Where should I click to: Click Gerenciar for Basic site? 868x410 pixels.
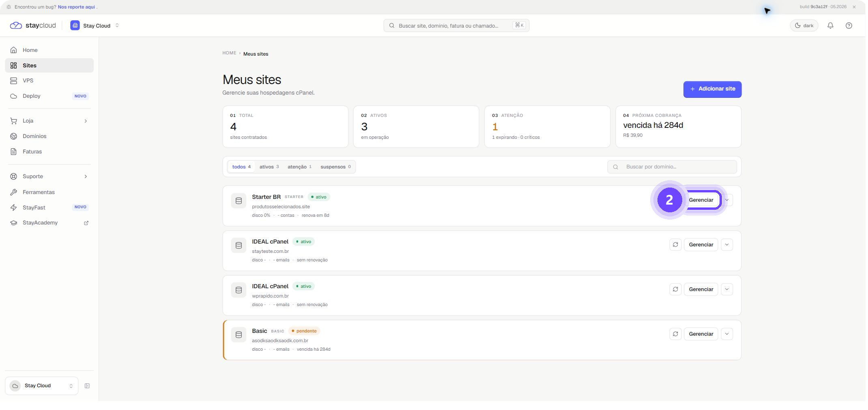(x=701, y=334)
